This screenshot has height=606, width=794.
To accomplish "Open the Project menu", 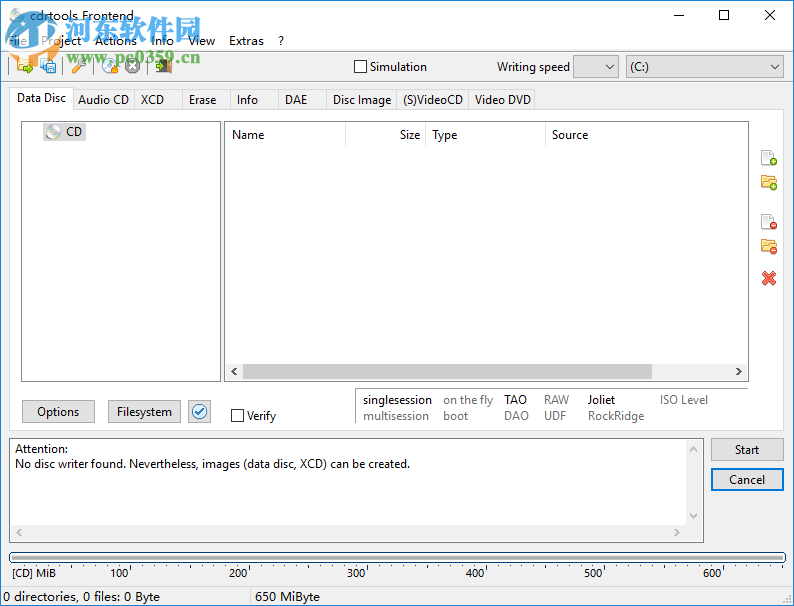I will tap(61, 41).
